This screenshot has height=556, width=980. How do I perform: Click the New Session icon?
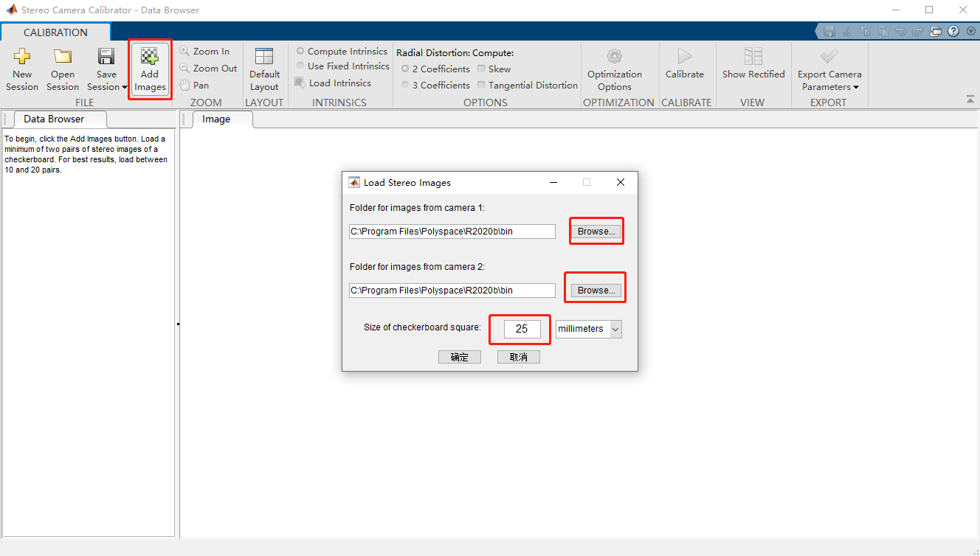click(x=22, y=57)
